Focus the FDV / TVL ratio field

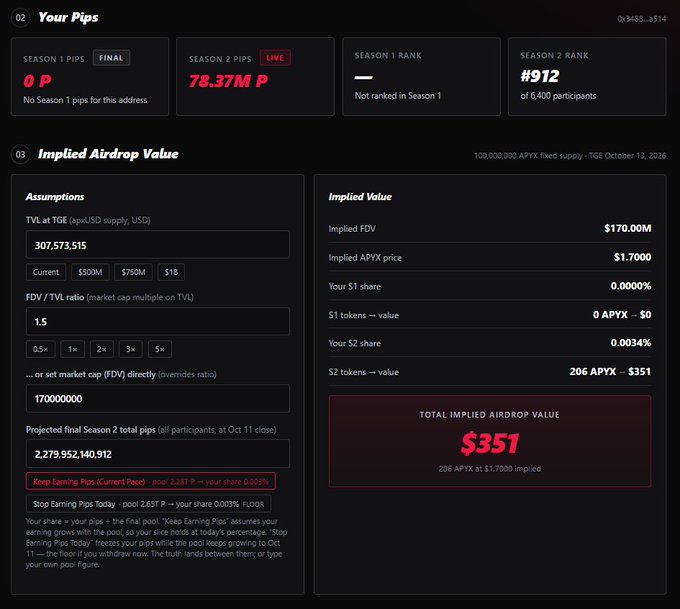pyautogui.click(x=158, y=321)
